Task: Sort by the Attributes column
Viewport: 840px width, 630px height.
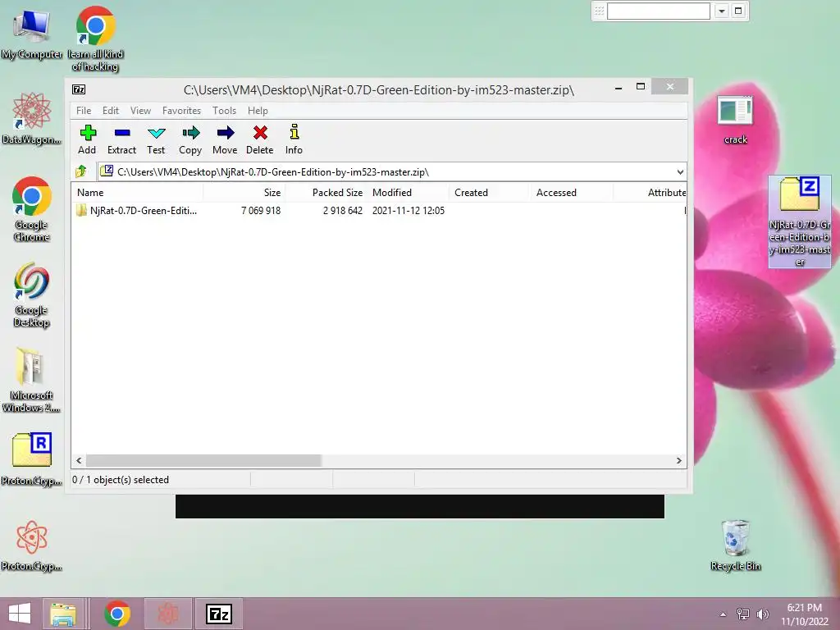Action: click(x=650, y=192)
